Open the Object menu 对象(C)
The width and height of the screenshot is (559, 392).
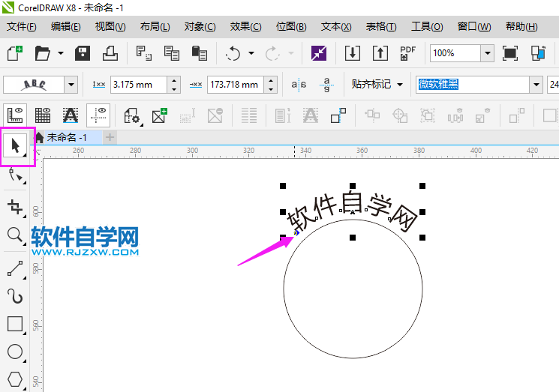tap(200, 27)
